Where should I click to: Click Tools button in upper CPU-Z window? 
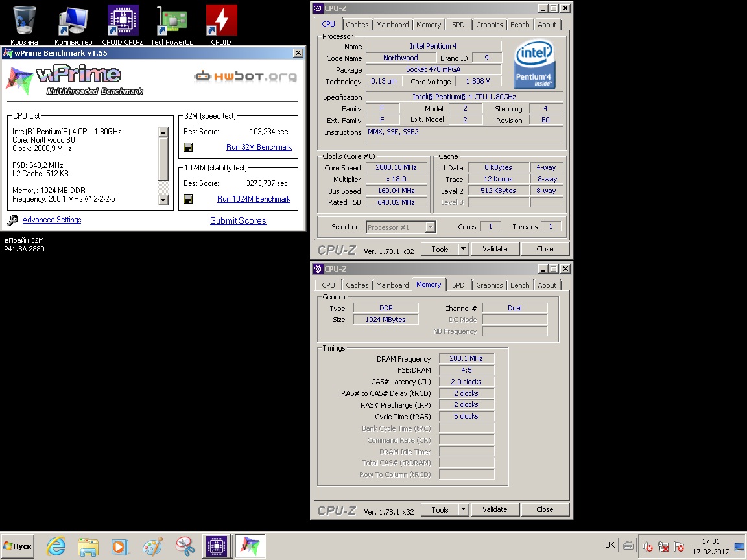tap(440, 249)
